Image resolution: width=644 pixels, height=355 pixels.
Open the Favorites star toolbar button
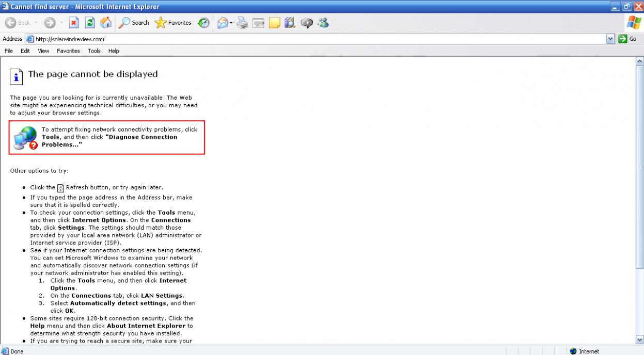(x=174, y=23)
